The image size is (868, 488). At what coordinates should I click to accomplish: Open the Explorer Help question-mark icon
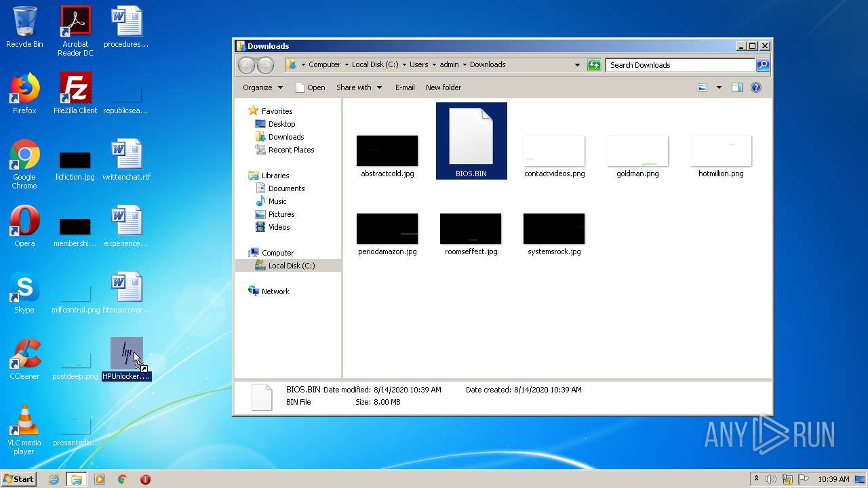756,87
